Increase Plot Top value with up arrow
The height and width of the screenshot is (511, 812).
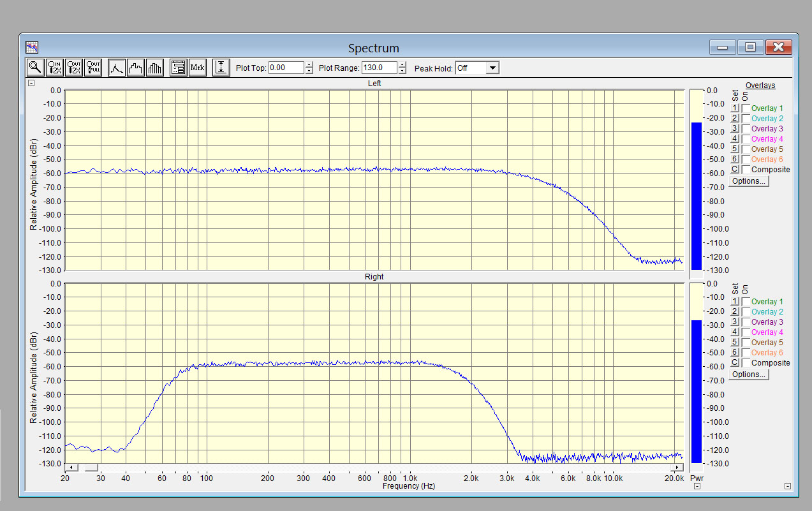(x=309, y=65)
